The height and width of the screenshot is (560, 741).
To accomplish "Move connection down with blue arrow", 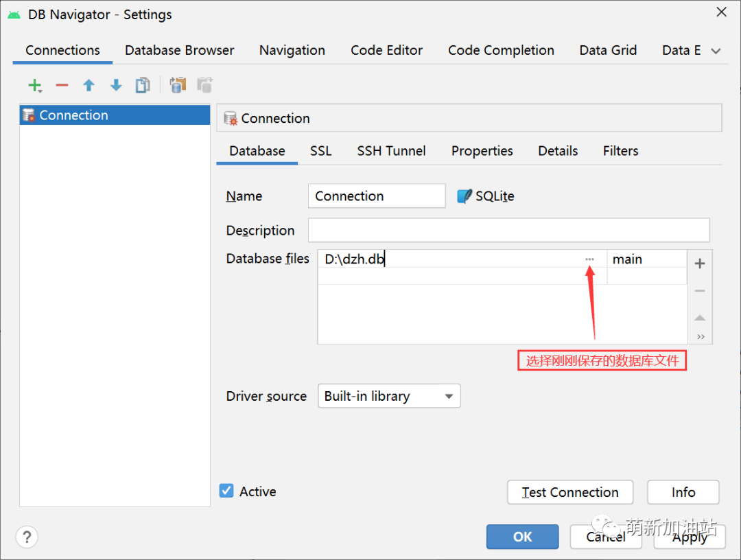I will 116,86.
